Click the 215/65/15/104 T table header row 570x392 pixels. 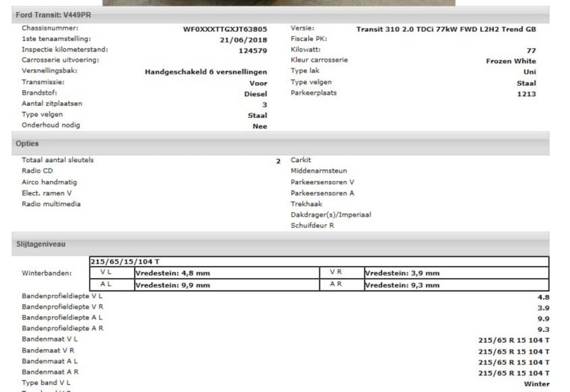318,262
